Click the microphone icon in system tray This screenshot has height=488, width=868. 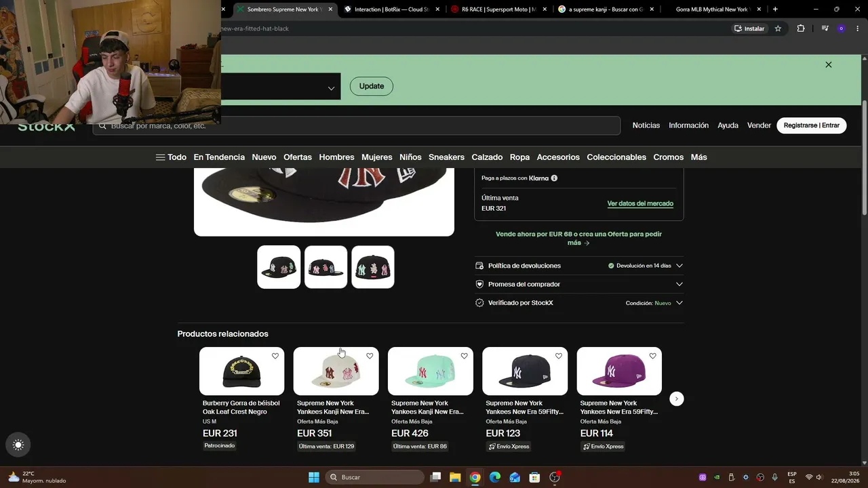click(x=775, y=477)
